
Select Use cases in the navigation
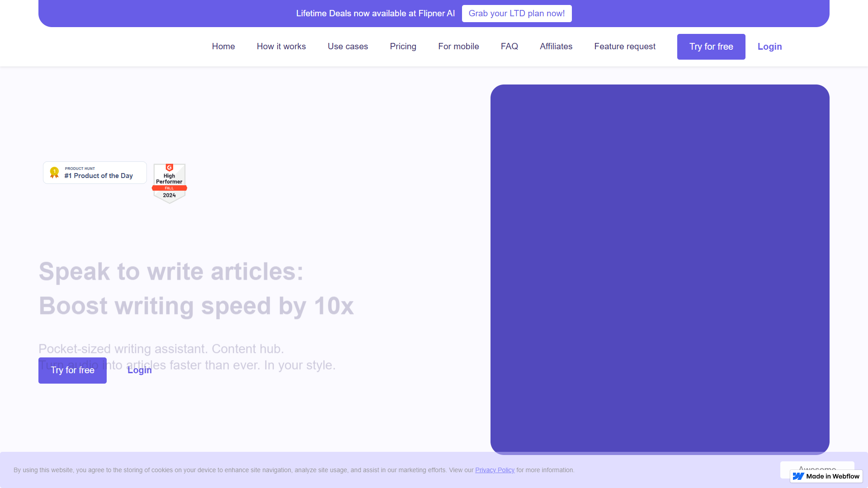coord(348,47)
